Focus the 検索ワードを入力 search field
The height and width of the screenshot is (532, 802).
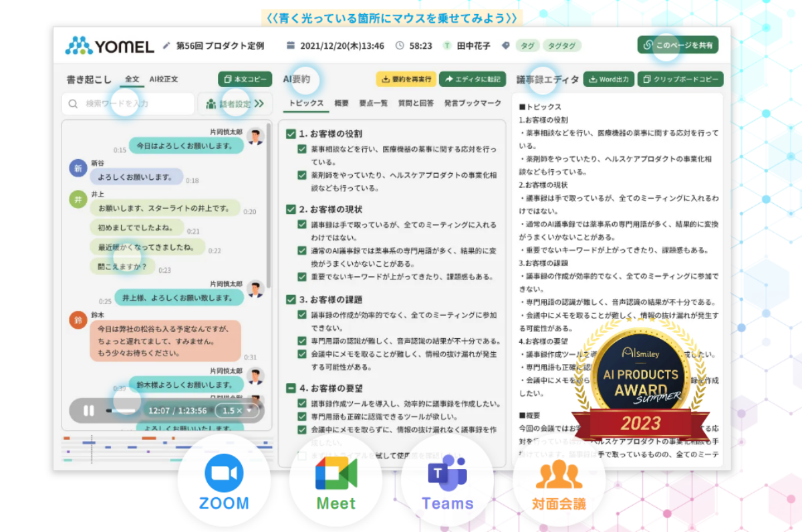click(128, 104)
